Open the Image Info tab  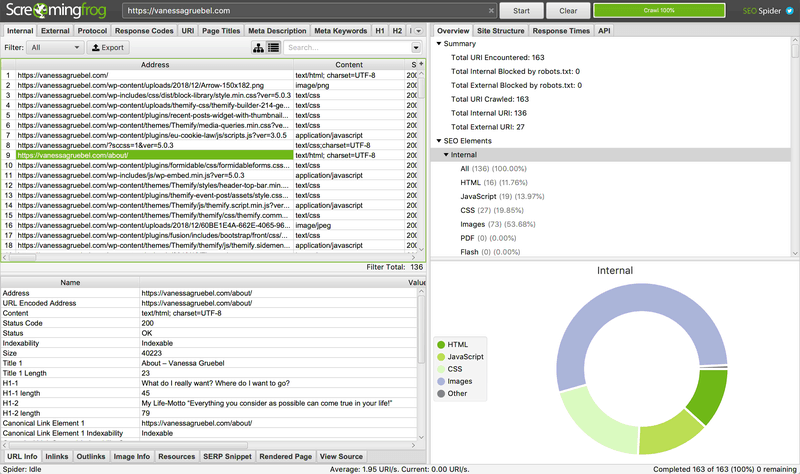pyautogui.click(x=132, y=456)
